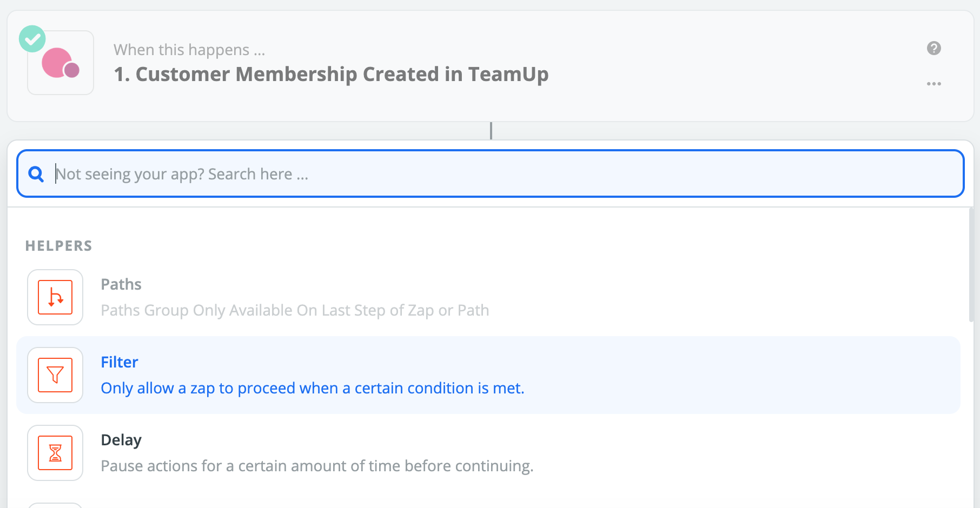Open the trigger step three-dot menu
The width and height of the screenshot is (980, 508).
[x=933, y=84]
